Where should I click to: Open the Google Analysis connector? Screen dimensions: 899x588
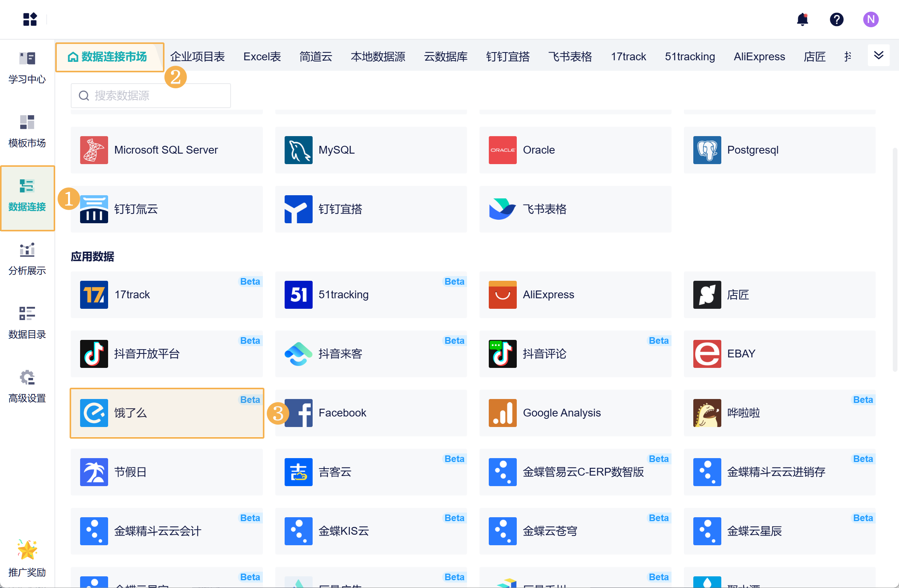575,413
